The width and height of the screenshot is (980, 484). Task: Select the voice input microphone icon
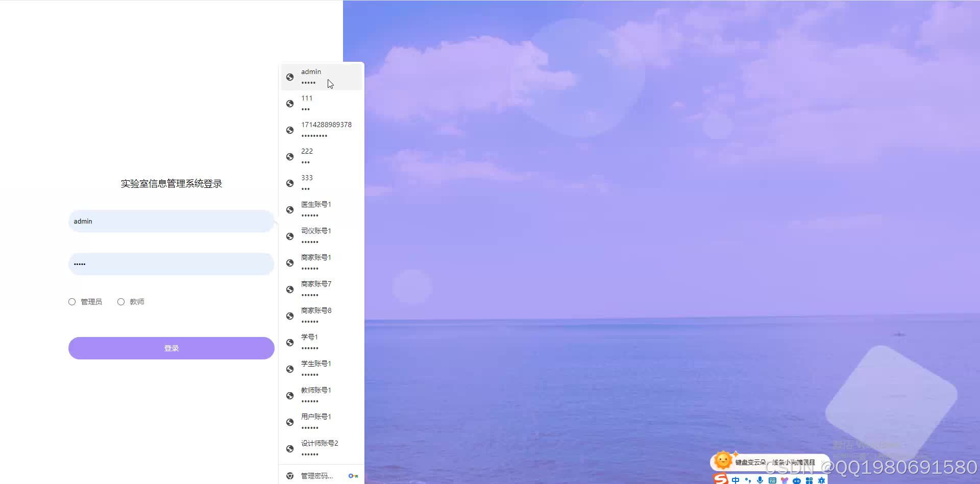[x=760, y=480]
